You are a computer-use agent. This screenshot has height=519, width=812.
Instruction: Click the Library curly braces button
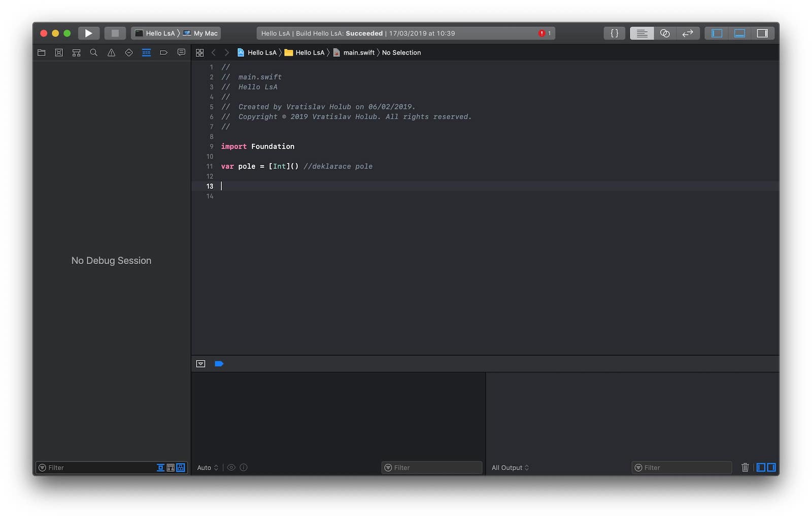(x=614, y=33)
